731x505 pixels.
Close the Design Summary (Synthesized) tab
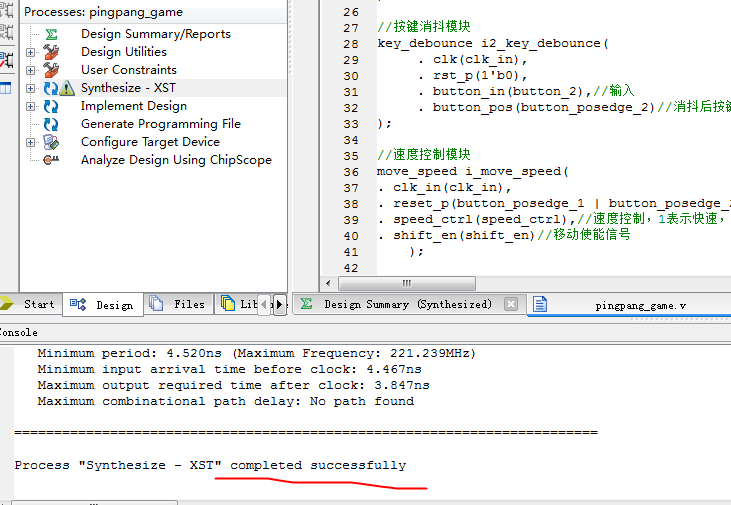[x=511, y=304]
